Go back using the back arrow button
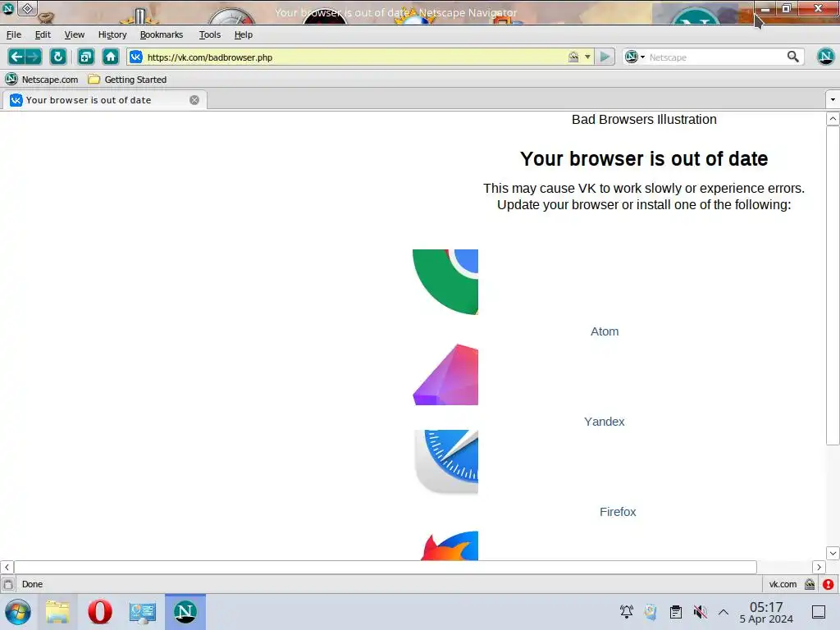 tap(16, 57)
